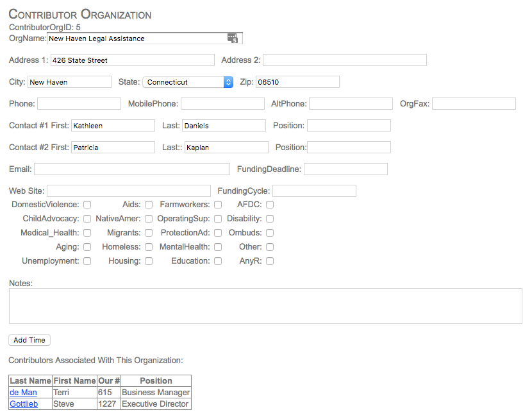Toggle the Disability checkbox
The height and width of the screenshot is (417, 532).
point(270,219)
